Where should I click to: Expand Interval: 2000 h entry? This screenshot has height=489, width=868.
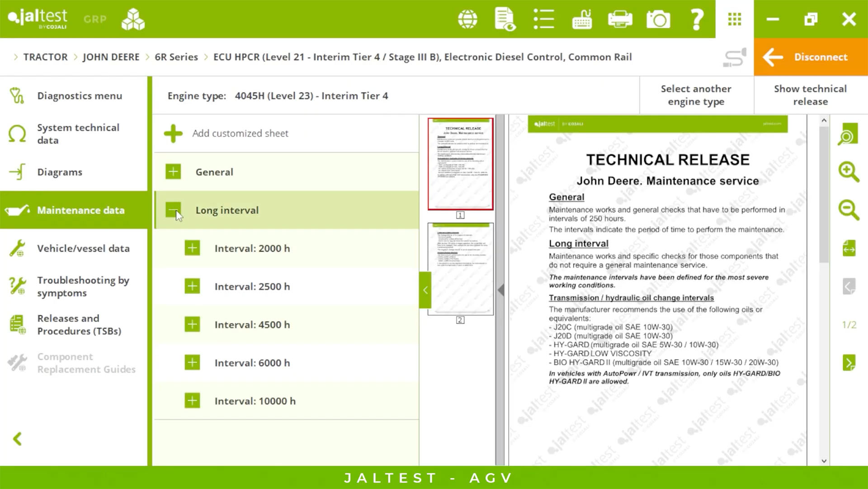click(x=192, y=248)
